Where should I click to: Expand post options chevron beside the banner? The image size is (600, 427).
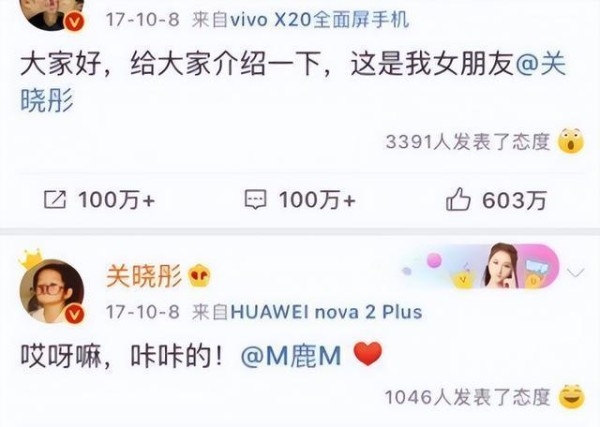point(575,272)
